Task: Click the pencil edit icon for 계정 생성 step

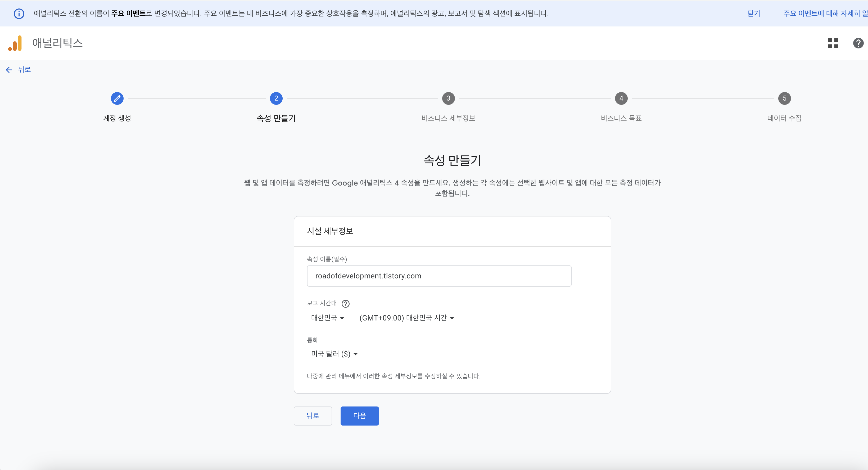Action: 117,98
